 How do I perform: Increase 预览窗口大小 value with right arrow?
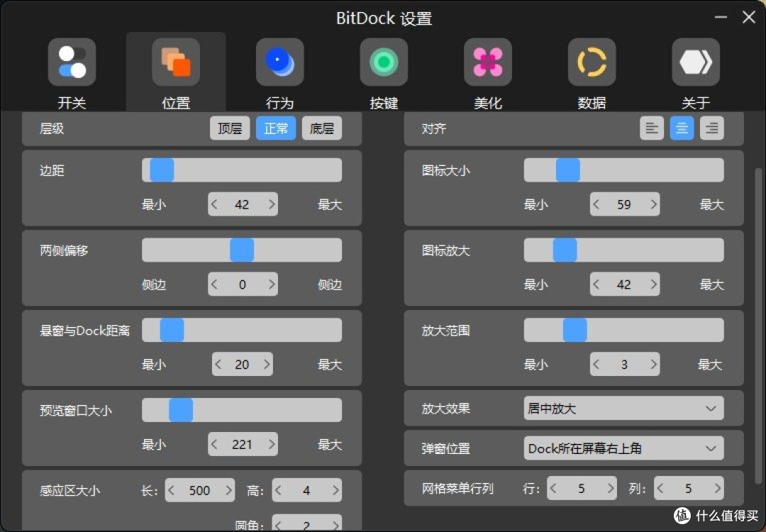pyautogui.click(x=272, y=445)
